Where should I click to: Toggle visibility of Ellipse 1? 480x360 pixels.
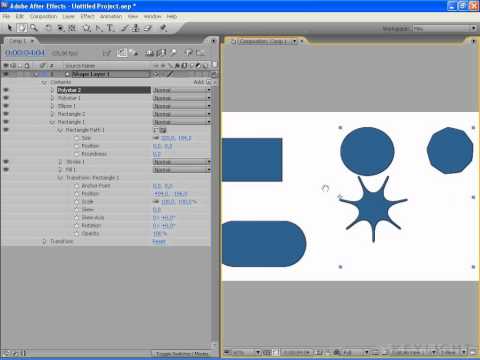[6, 106]
